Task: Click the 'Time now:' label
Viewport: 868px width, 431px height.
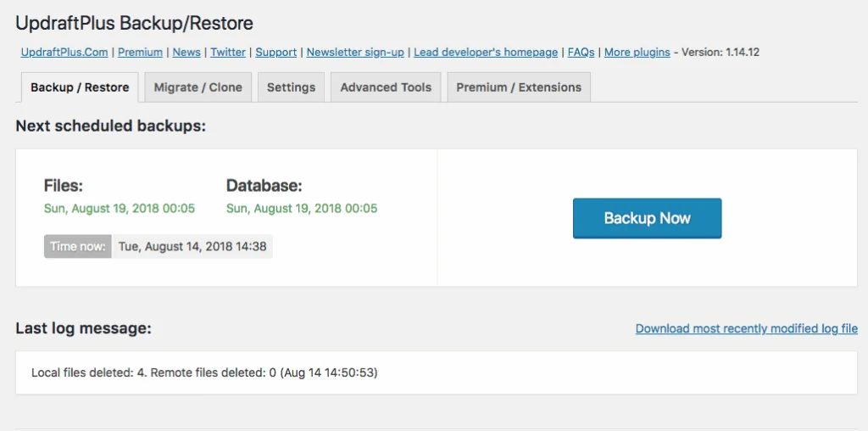Action: (x=78, y=247)
